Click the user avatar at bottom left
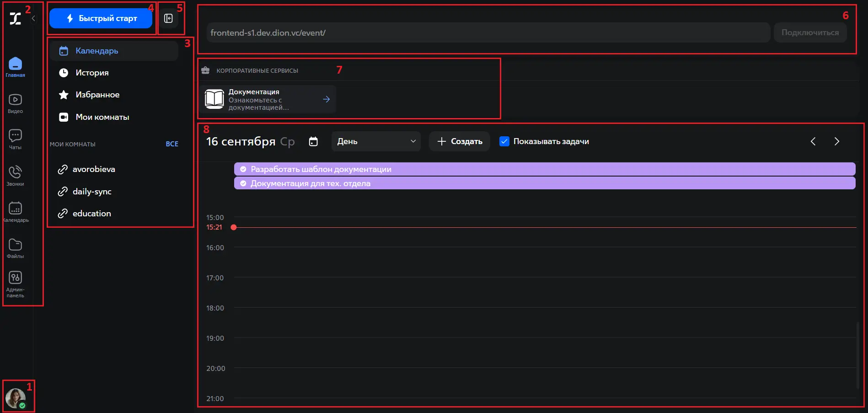868x413 pixels. tap(16, 398)
